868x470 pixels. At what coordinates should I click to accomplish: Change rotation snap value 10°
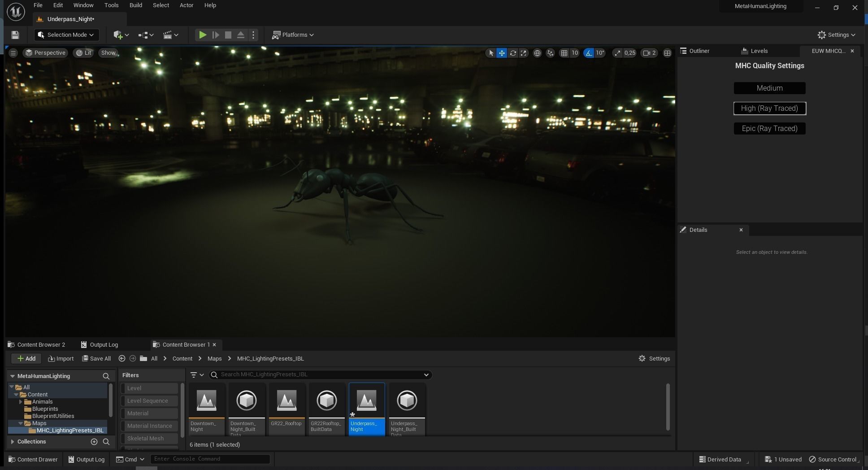[x=600, y=53]
